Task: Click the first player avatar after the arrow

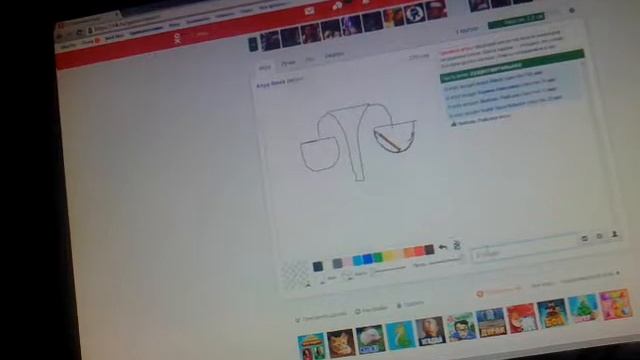Action: tap(270, 41)
